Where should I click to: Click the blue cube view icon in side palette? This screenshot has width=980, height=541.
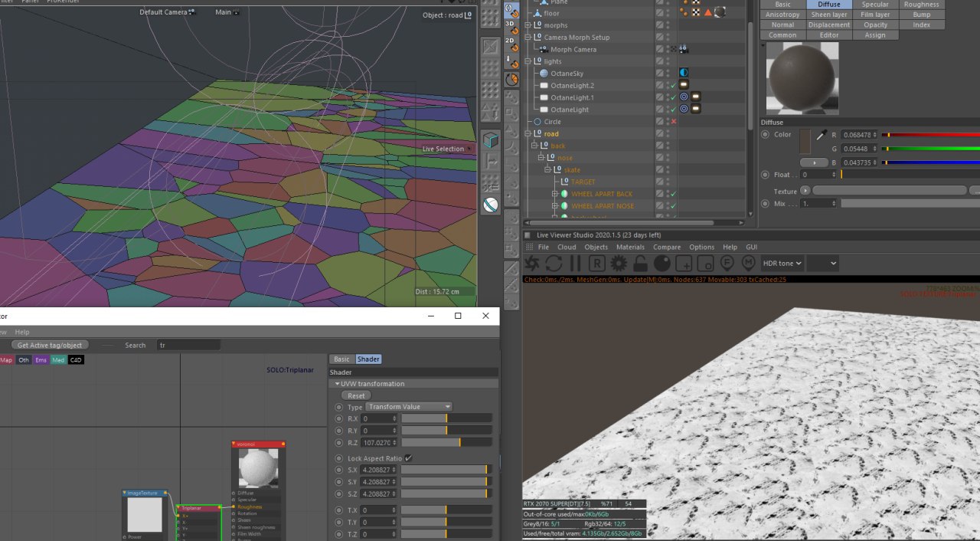491,140
